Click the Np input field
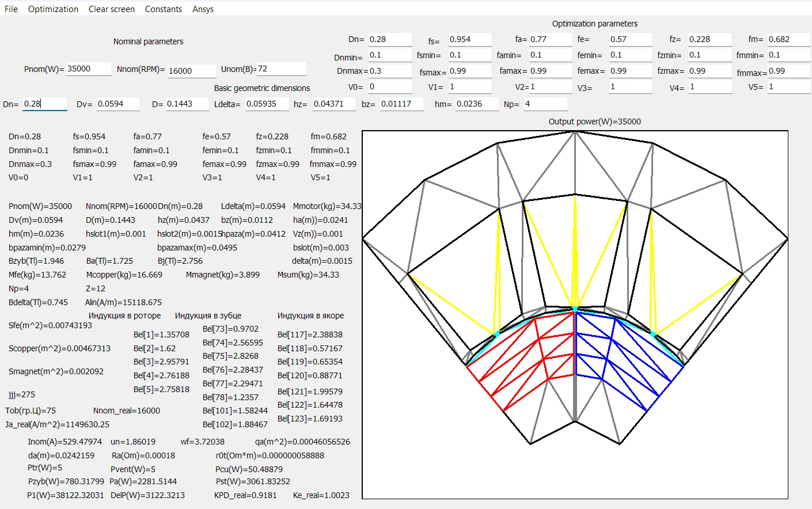This screenshot has height=509, width=812. pyautogui.click(x=545, y=104)
